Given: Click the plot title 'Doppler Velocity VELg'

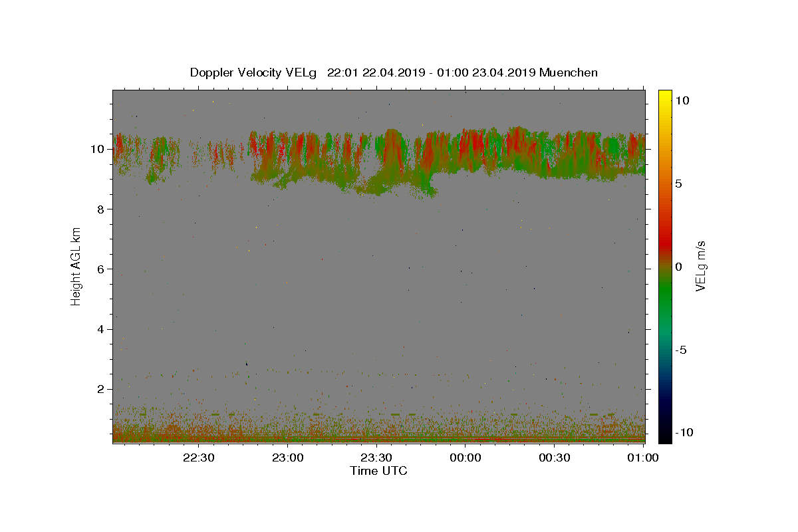Looking at the screenshot, I should point(253,72).
